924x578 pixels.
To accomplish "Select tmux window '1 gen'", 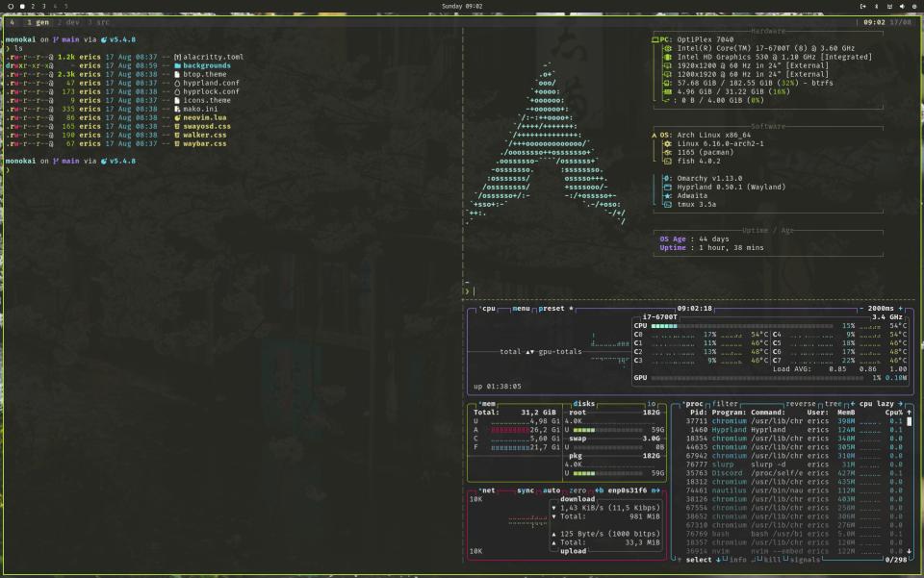I will [x=38, y=22].
